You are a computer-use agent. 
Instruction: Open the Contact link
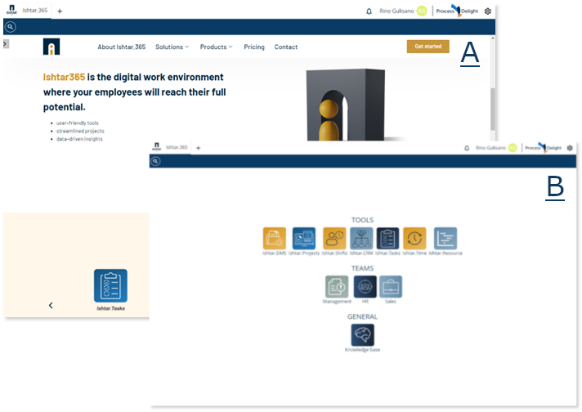click(x=286, y=47)
